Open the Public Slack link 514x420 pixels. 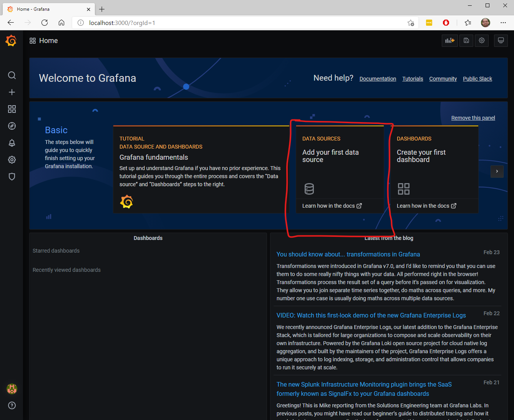[478, 79]
